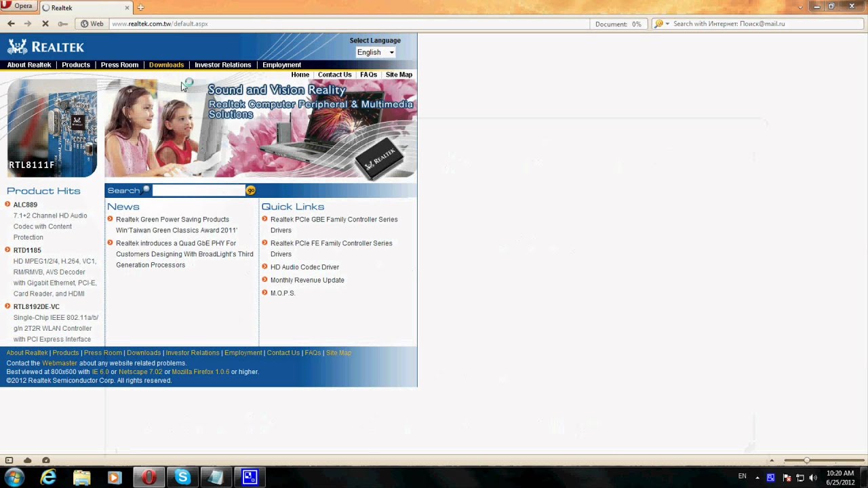This screenshot has width=868, height=488.
Task: Open the Employment menu
Action: pos(281,65)
